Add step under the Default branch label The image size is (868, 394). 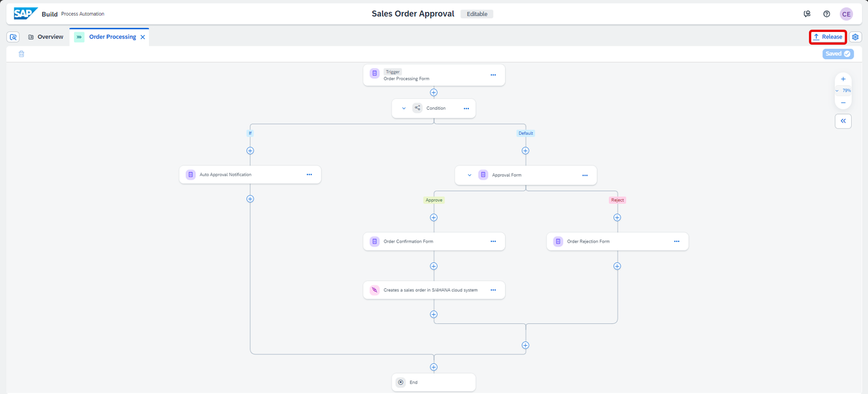point(525,151)
